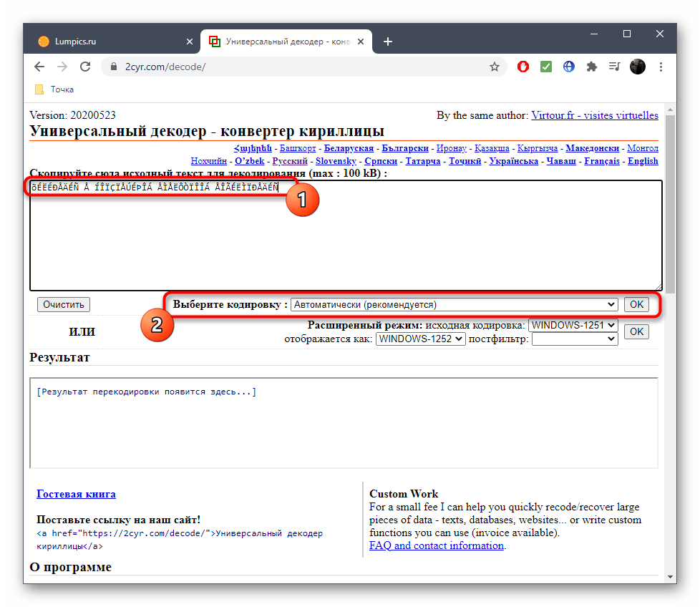Open the исходная кодировка WINDOWS-1251 dropdown
Image resolution: width=700 pixels, height=607 pixels.
pyautogui.click(x=573, y=325)
